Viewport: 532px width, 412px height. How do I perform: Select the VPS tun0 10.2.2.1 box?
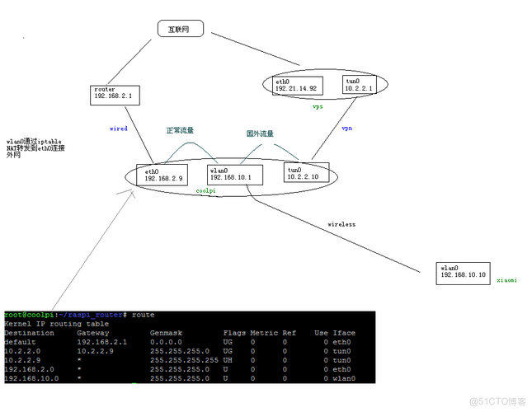(x=361, y=84)
